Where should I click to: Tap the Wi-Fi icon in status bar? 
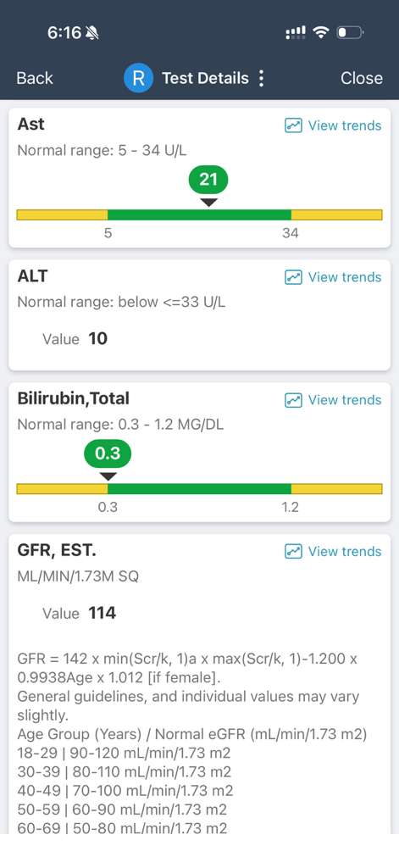[320, 33]
